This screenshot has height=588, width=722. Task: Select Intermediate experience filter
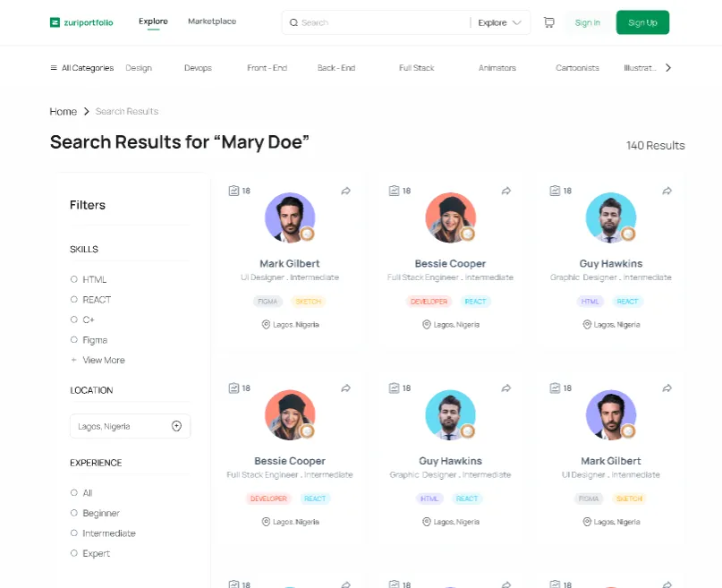pyautogui.click(x=73, y=533)
